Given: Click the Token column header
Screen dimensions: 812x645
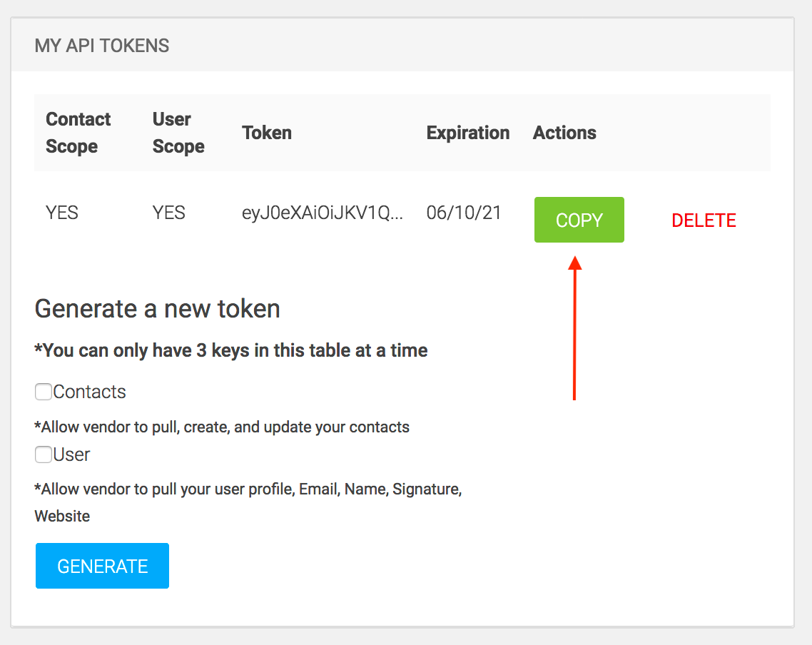Looking at the screenshot, I should tap(267, 133).
